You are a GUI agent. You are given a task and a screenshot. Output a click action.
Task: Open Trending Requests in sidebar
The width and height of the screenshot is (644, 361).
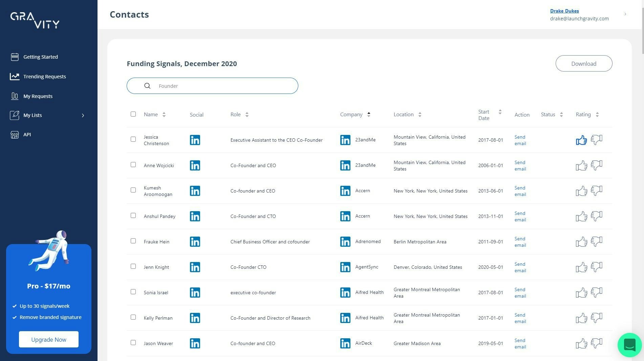tap(45, 77)
